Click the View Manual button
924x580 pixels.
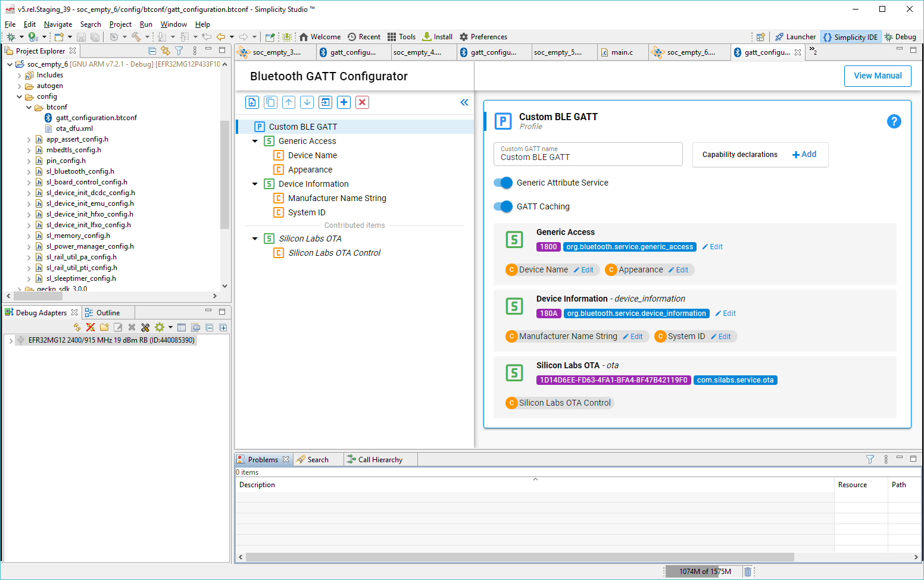tap(878, 76)
